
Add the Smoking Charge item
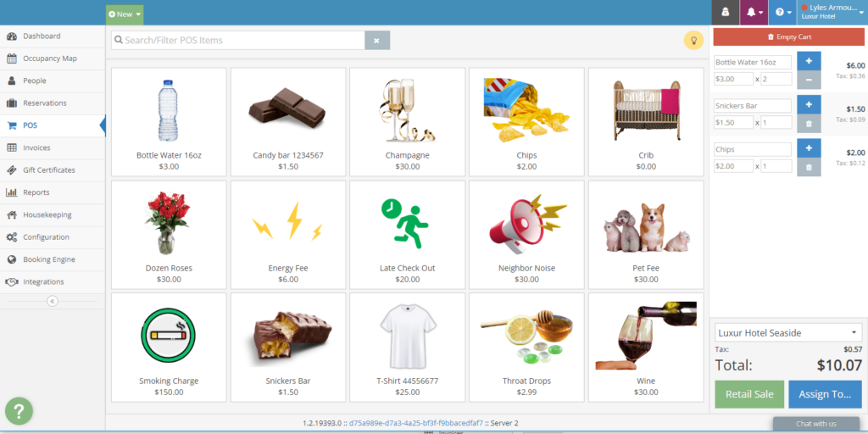[x=169, y=347]
